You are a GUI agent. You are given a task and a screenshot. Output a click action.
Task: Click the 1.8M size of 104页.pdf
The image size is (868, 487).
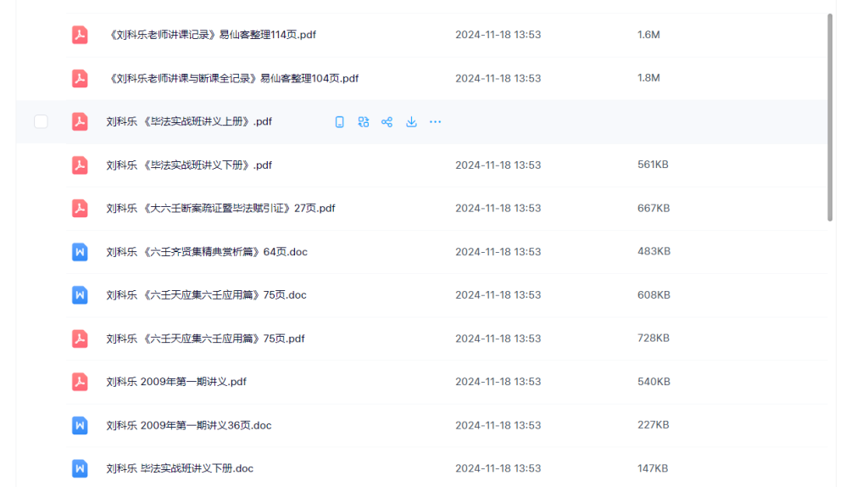point(648,77)
